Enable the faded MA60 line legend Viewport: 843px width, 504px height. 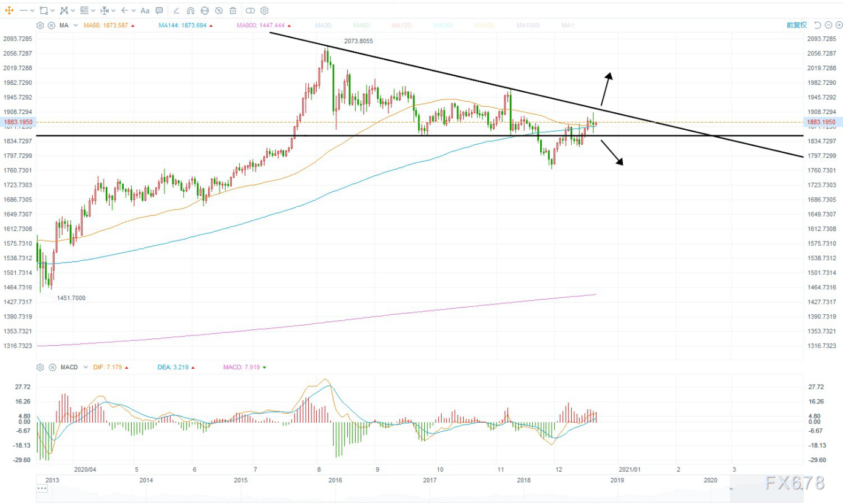(x=362, y=25)
